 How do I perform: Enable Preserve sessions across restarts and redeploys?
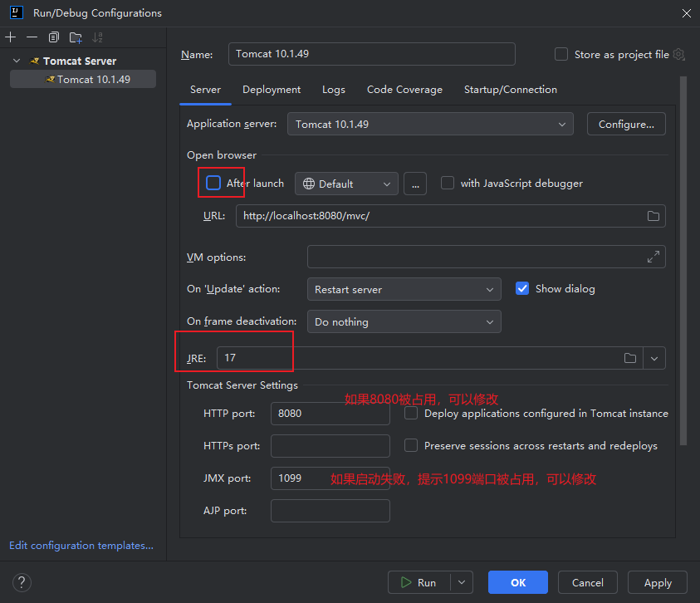[x=411, y=445]
